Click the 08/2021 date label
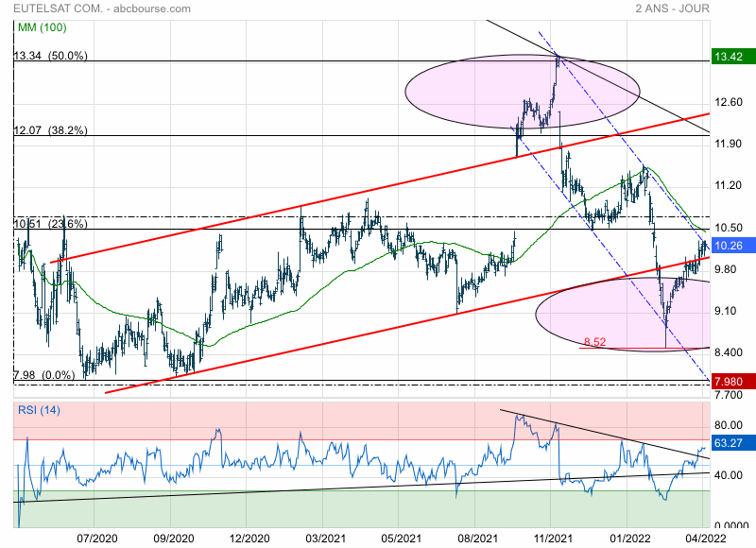 click(x=478, y=539)
